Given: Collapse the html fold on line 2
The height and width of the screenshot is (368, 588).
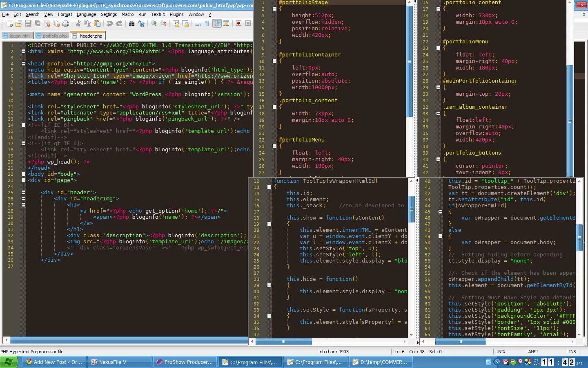Looking at the screenshot, I should (x=23, y=52).
